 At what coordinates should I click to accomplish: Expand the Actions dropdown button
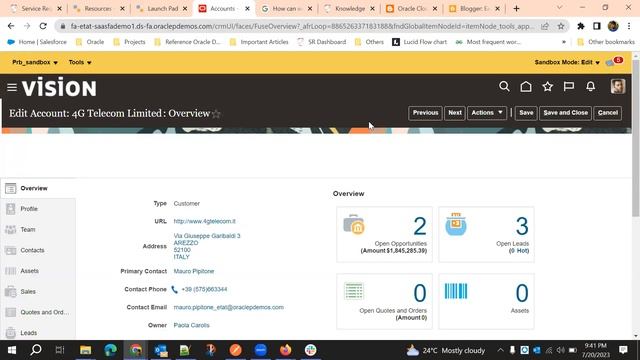point(487,113)
